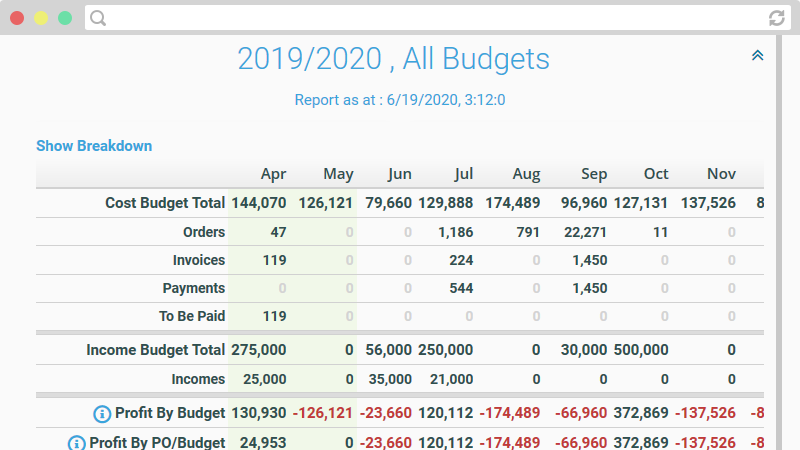Click the Cost Budget Total row label

(x=165, y=203)
